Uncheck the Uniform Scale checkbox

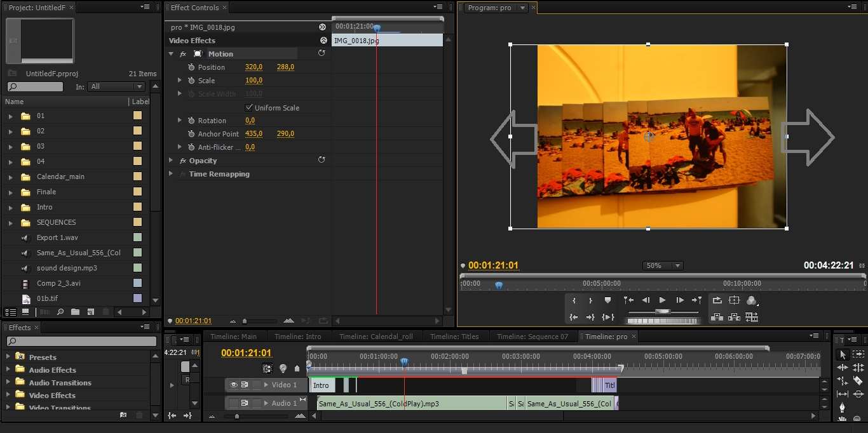click(x=249, y=107)
